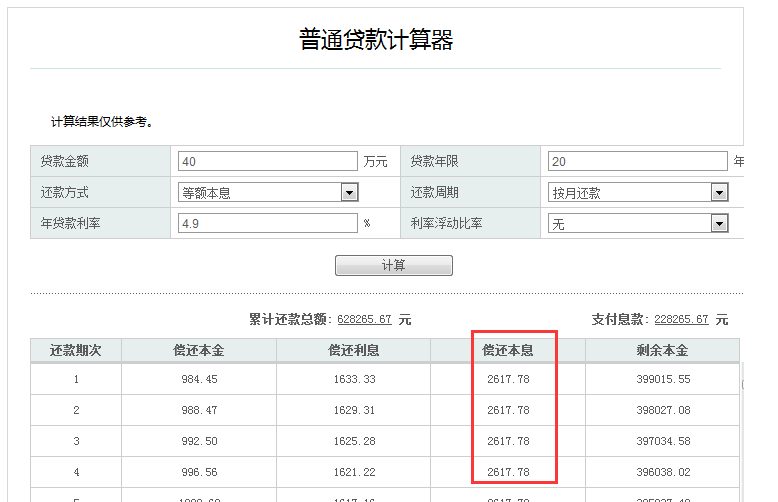Image resolution: width=778 pixels, height=502 pixels.
Task: Click the 偿还利息 column header
Action: click(354, 351)
